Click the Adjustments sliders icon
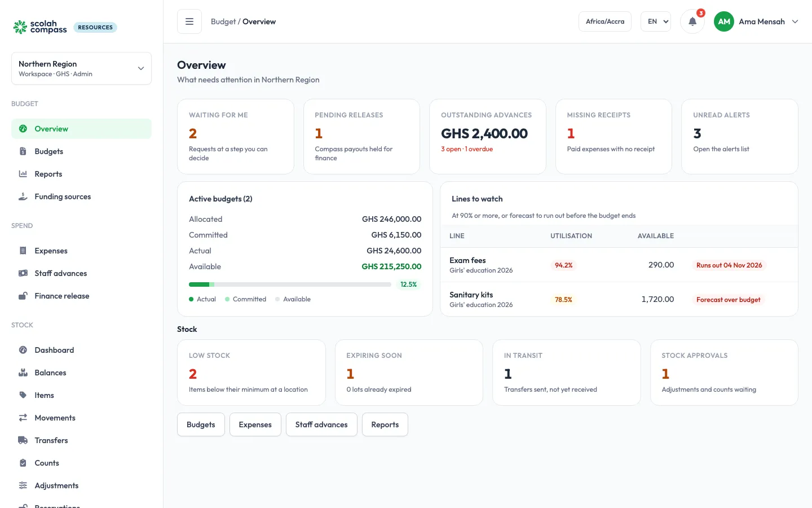 23,485
